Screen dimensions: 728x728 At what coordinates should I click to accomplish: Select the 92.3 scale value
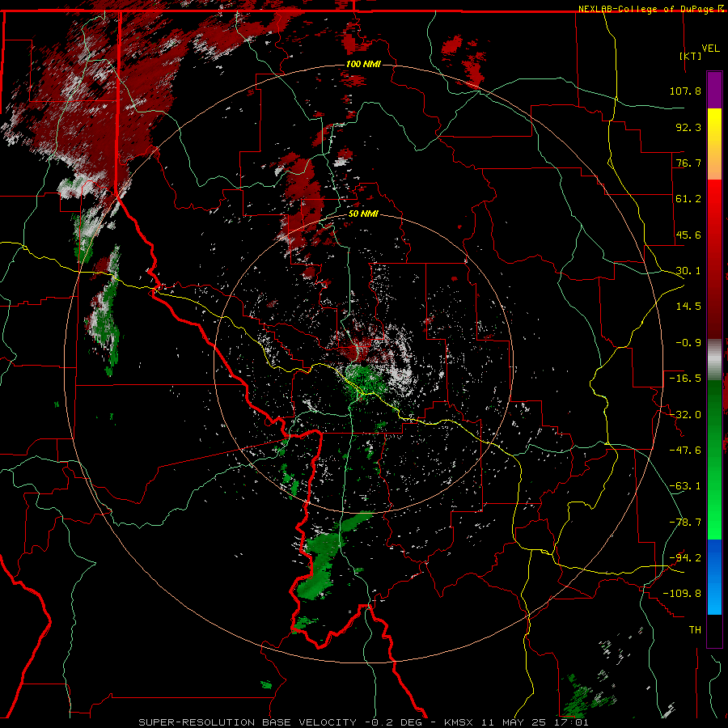coord(688,127)
